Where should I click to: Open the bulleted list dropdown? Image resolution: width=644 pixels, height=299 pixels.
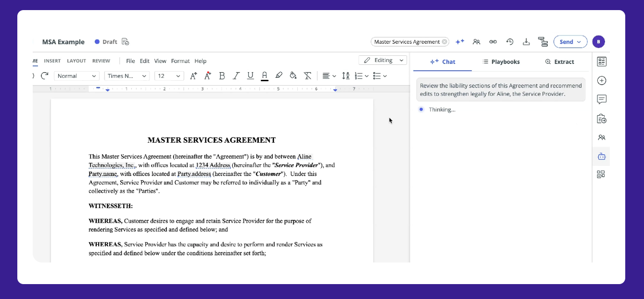coord(380,75)
